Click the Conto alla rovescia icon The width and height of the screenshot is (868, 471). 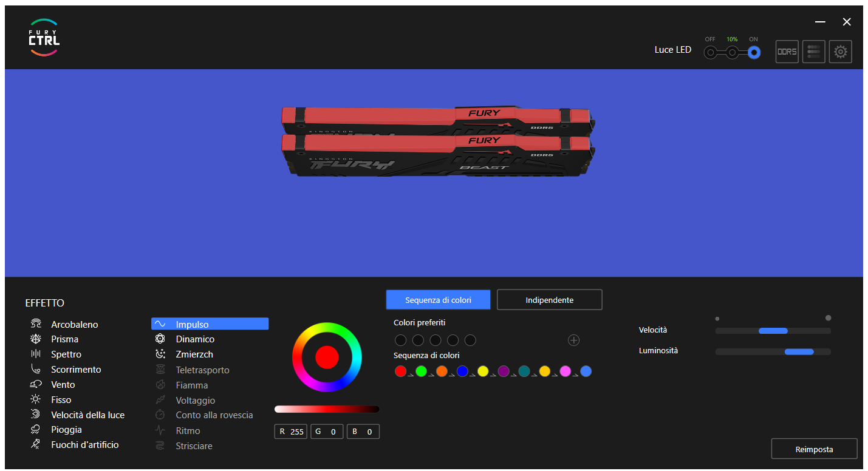click(160, 415)
